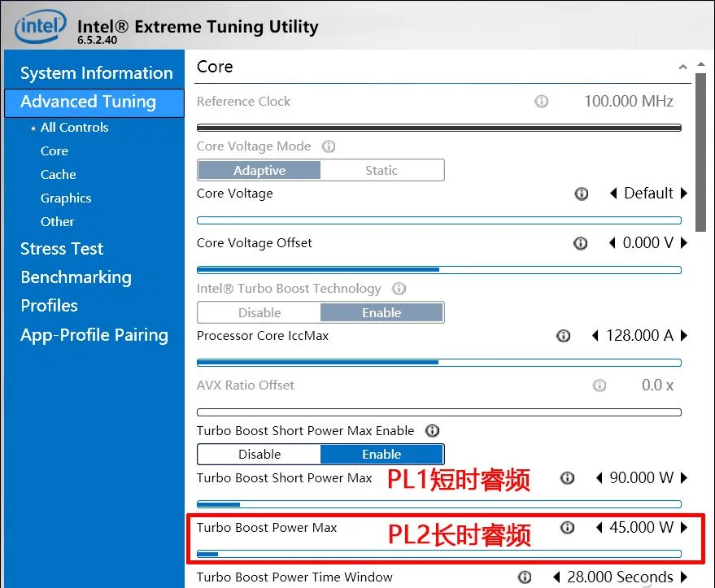Enable Intel Turbo Boost Technology
This screenshot has width=715, height=588.
381,312
